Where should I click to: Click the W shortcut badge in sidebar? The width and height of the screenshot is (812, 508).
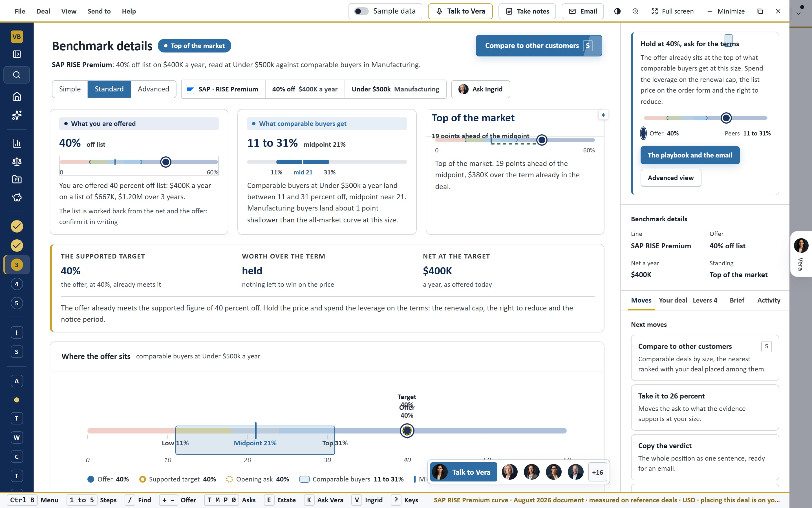coord(16,437)
